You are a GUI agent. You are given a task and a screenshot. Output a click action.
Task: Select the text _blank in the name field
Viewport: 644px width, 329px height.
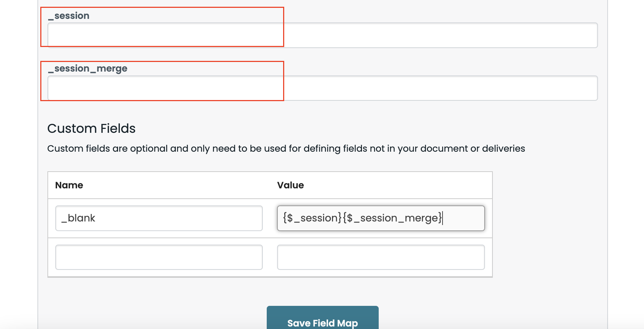point(78,218)
